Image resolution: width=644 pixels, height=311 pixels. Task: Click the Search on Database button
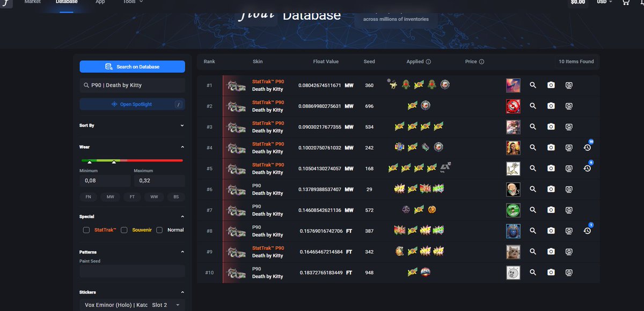[x=132, y=67]
